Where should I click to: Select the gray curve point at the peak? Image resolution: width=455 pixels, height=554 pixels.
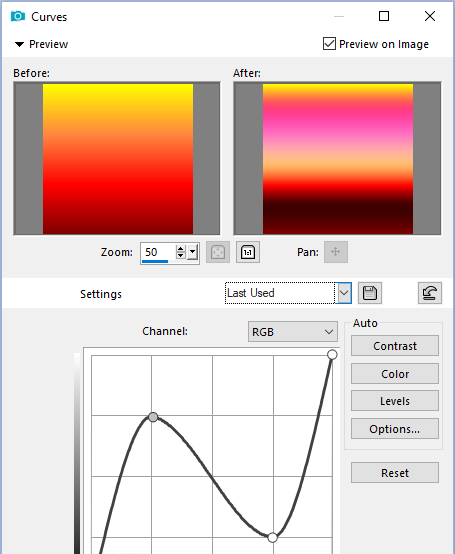pos(153,417)
